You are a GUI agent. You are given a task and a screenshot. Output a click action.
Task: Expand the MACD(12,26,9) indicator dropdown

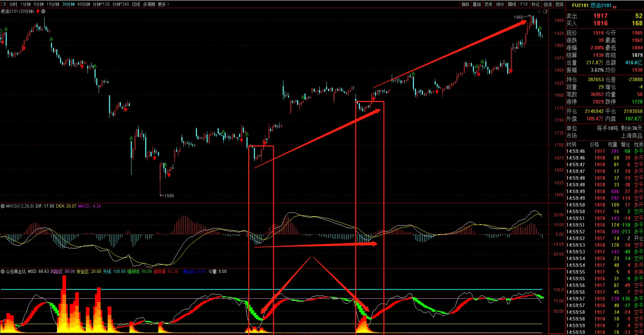tap(3, 206)
